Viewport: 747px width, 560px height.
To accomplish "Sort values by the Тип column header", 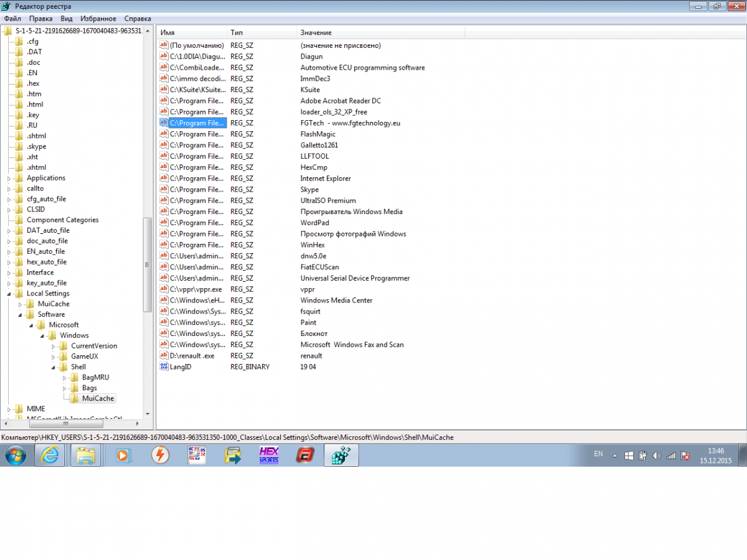I will click(262, 32).
